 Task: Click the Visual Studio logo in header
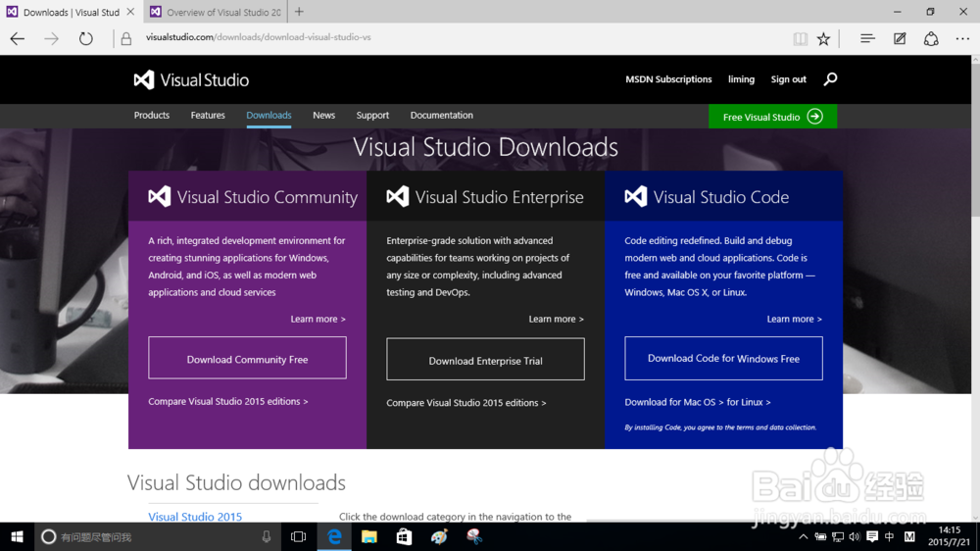click(191, 80)
